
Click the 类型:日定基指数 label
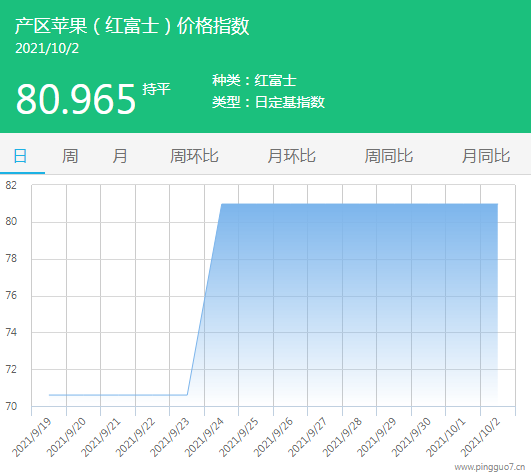coord(268,102)
